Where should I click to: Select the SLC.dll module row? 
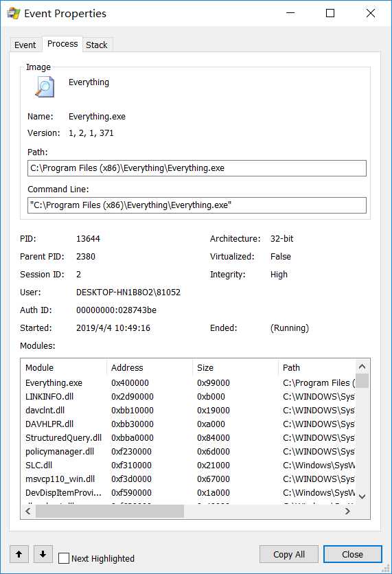click(x=188, y=466)
